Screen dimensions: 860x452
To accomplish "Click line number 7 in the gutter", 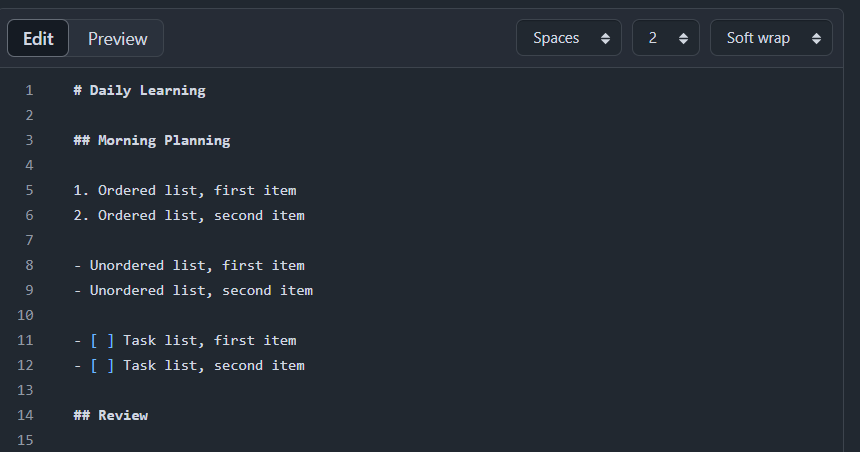I will 29,240.
